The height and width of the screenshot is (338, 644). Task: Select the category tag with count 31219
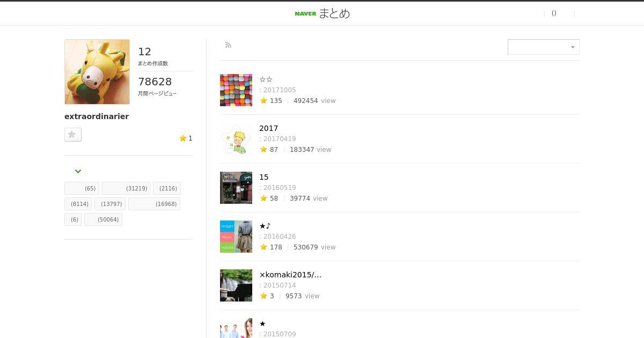(126, 188)
